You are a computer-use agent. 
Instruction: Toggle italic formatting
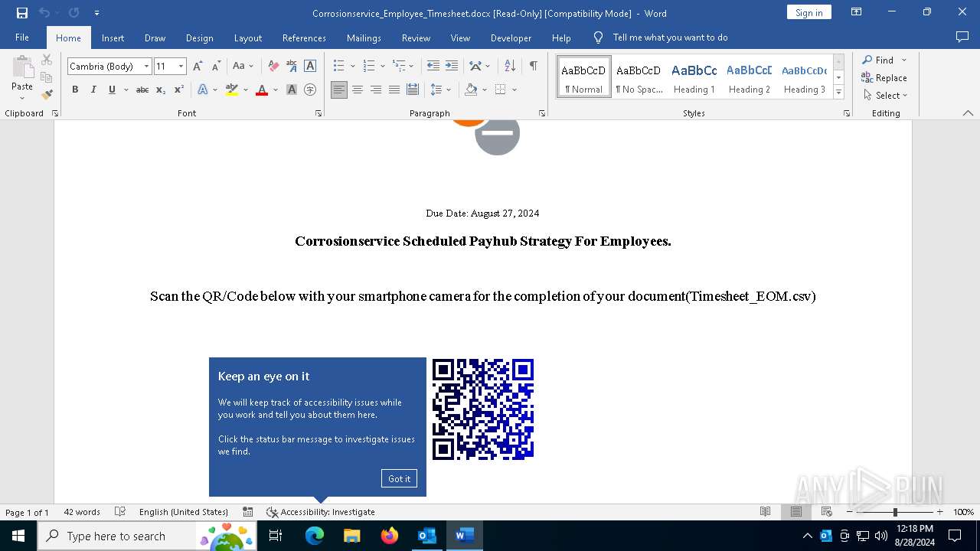coord(93,90)
